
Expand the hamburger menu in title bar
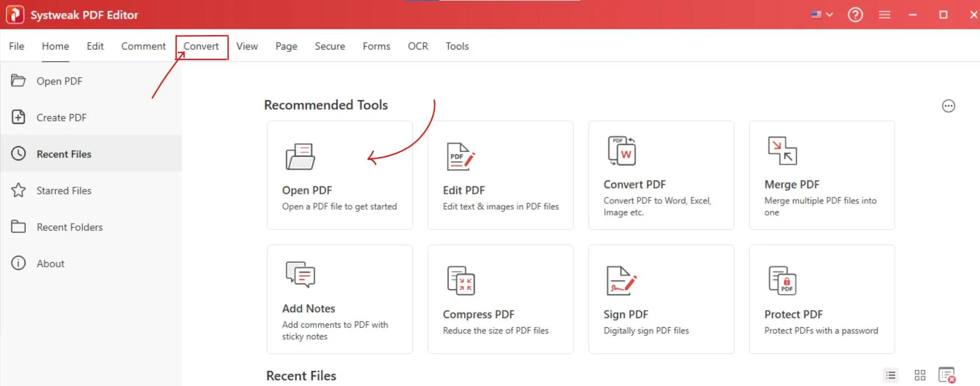tap(884, 15)
